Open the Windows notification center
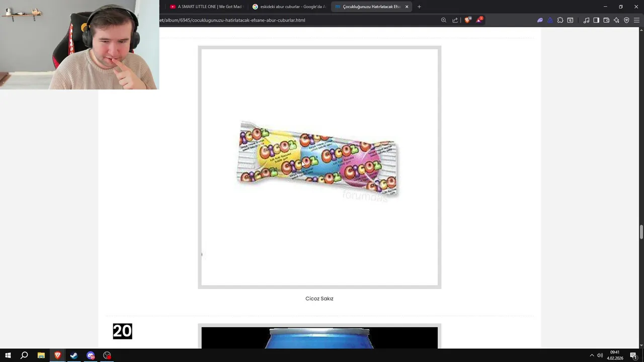Image resolution: width=644 pixels, height=362 pixels. [634, 355]
